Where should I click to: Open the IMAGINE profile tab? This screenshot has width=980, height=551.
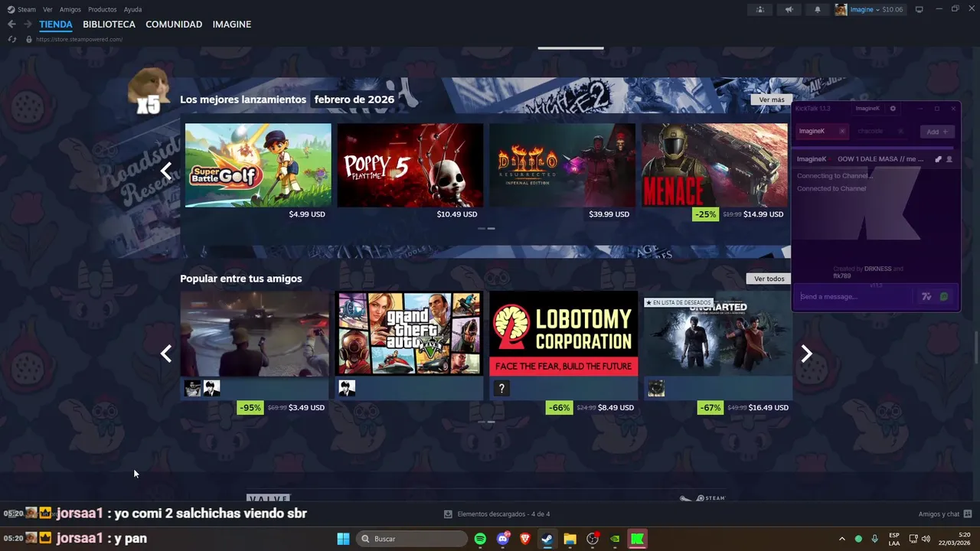232,24
